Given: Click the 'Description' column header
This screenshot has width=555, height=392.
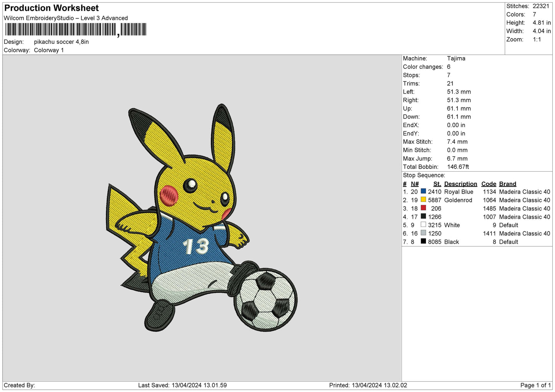Looking at the screenshot, I should (x=461, y=184).
